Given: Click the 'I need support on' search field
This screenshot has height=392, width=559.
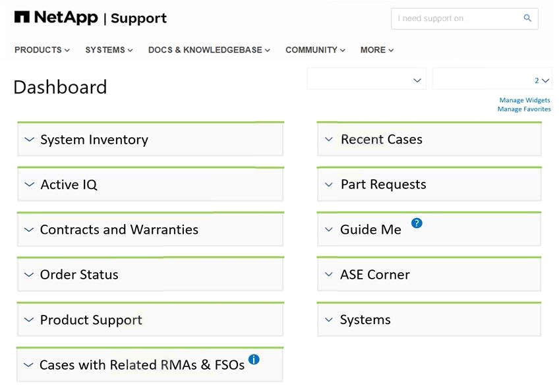Looking at the screenshot, I should click(x=455, y=18).
